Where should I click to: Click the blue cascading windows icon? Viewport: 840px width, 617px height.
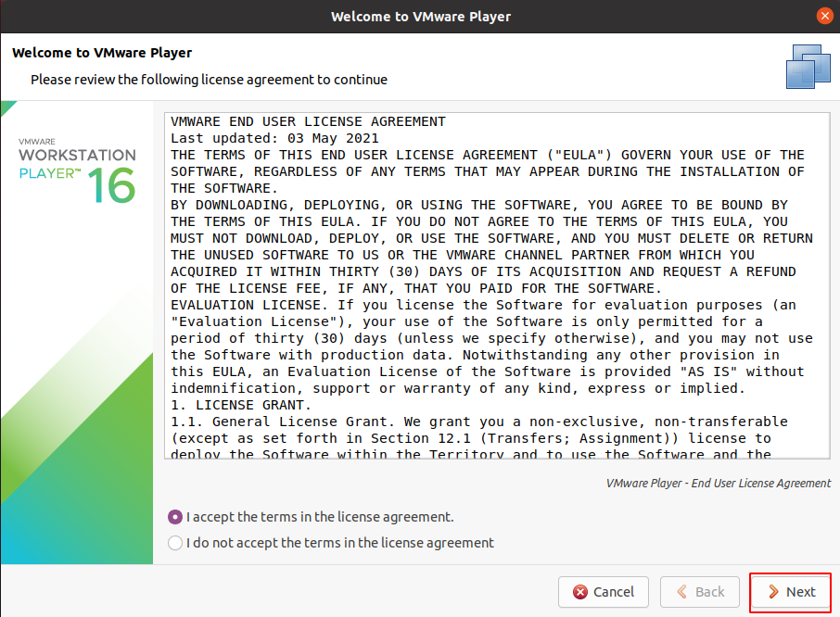pyautogui.click(x=808, y=66)
